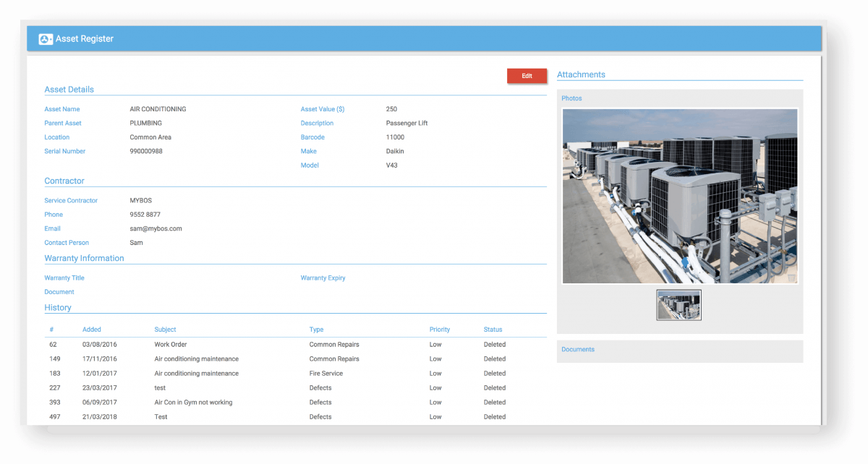868x464 pixels.
Task: Click the Warranty Title label
Action: point(64,278)
